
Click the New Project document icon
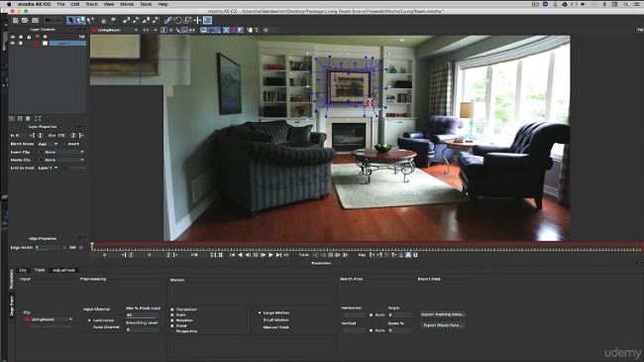[15, 20]
